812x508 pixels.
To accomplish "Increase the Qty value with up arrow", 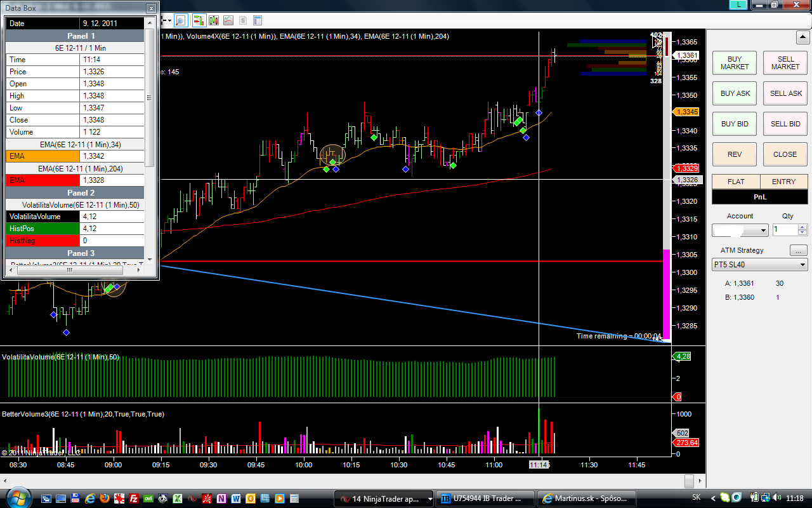I will coord(803,227).
